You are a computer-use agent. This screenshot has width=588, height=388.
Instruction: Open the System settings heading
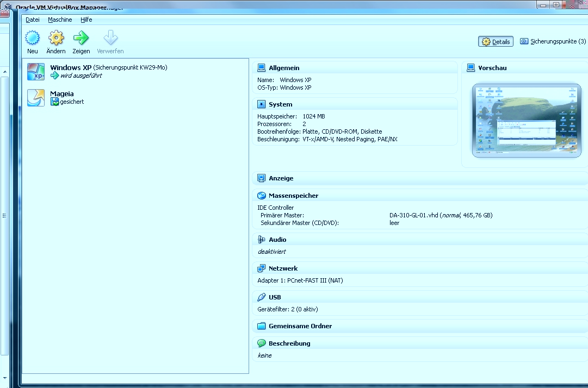click(x=281, y=104)
